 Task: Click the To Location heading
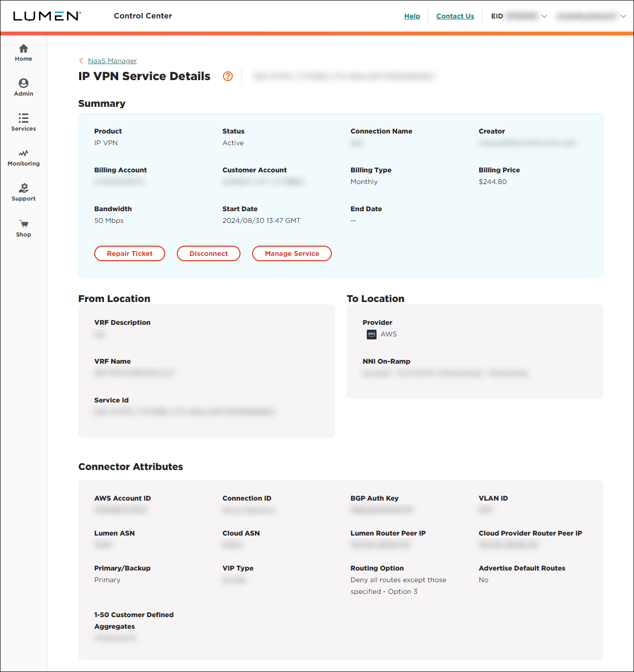[x=376, y=299]
